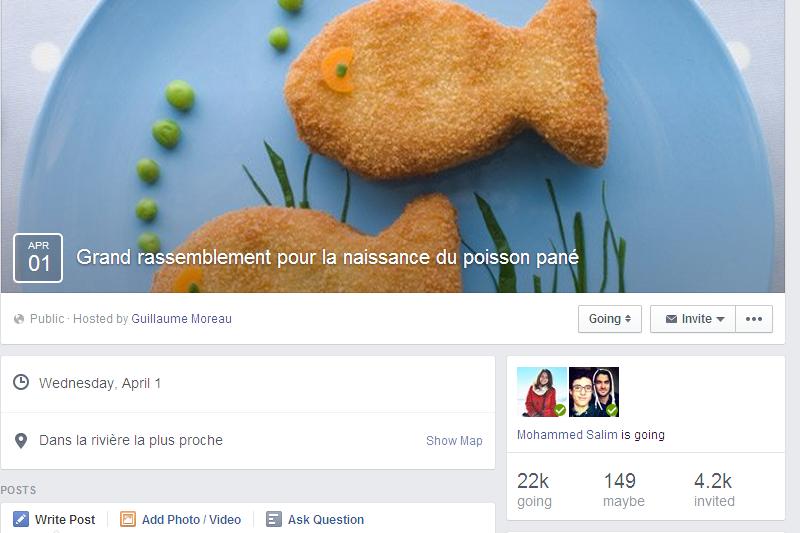Viewport: 800px width, 533px height.
Task: Click the globe Public privacy icon
Action: click(19, 319)
